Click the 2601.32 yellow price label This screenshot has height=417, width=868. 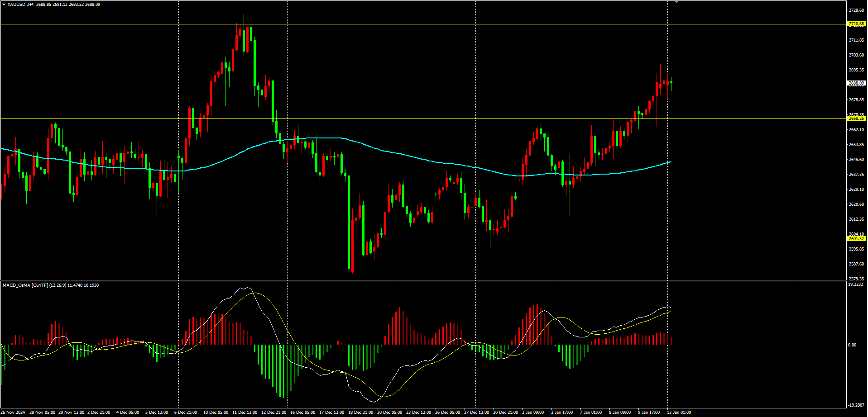856,239
